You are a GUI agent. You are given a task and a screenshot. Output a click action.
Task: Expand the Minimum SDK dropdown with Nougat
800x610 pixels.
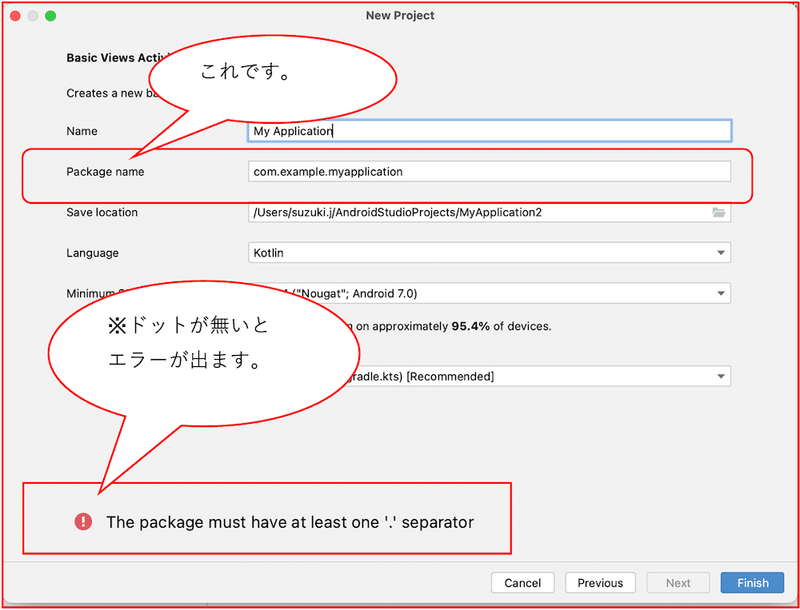[x=490, y=293]
